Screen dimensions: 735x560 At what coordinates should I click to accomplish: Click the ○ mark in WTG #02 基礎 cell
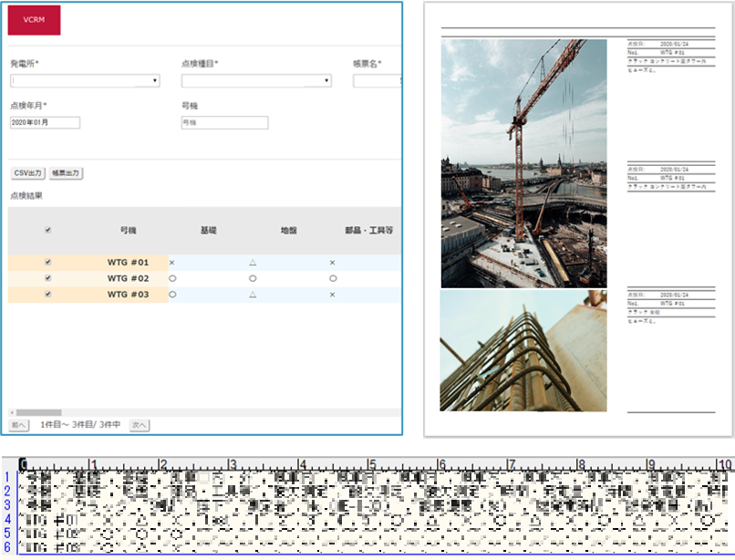(x=171, y=278)
